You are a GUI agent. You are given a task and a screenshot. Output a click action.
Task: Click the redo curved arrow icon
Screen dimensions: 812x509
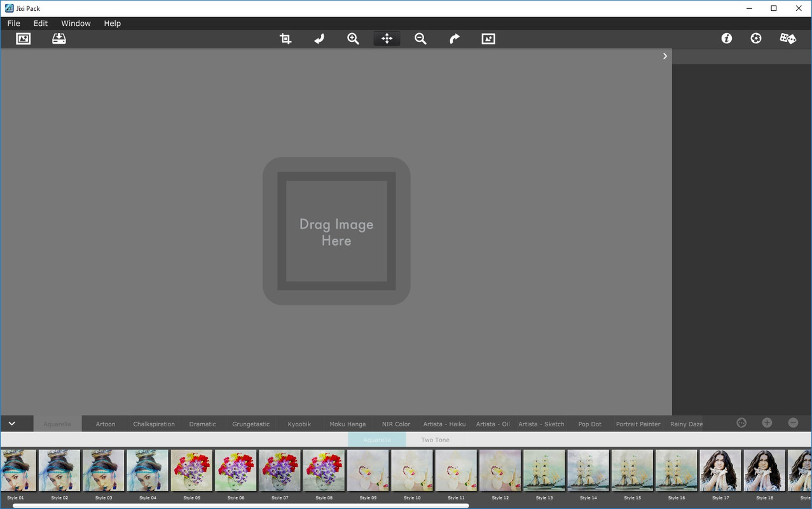point(454,39)
